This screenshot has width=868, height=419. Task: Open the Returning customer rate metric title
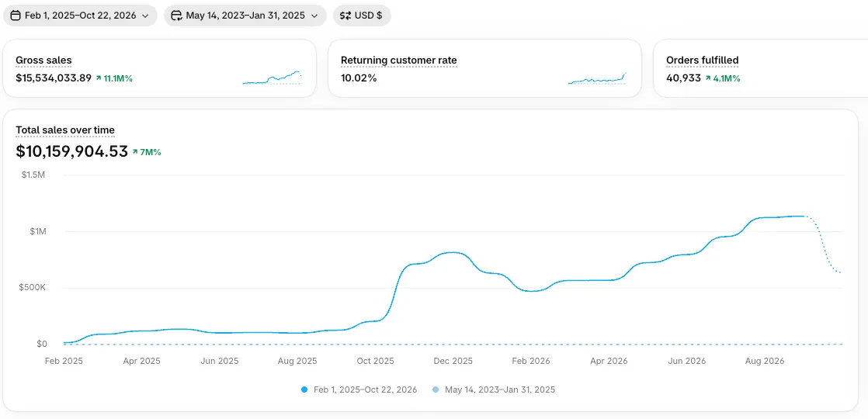tap(398, 61)
